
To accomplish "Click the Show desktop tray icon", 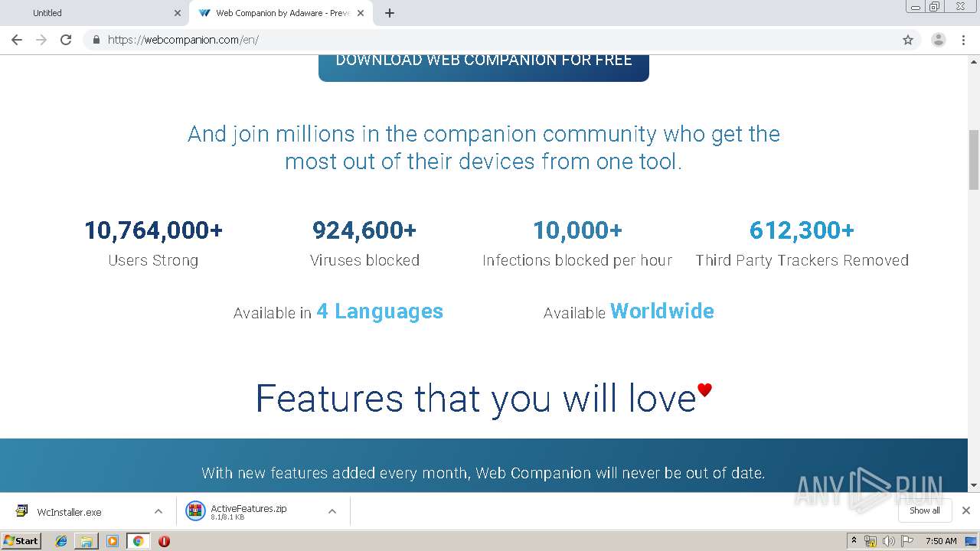I will click(971, 541).
